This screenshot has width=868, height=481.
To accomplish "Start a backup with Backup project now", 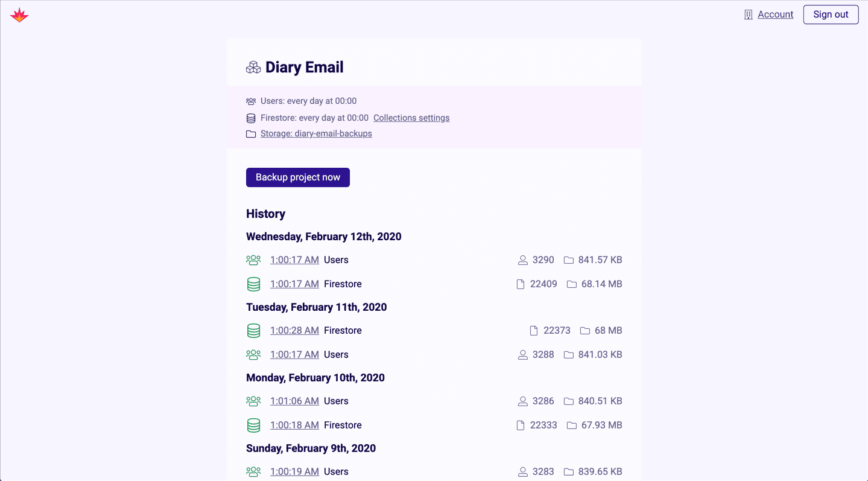I will (298, 177).
